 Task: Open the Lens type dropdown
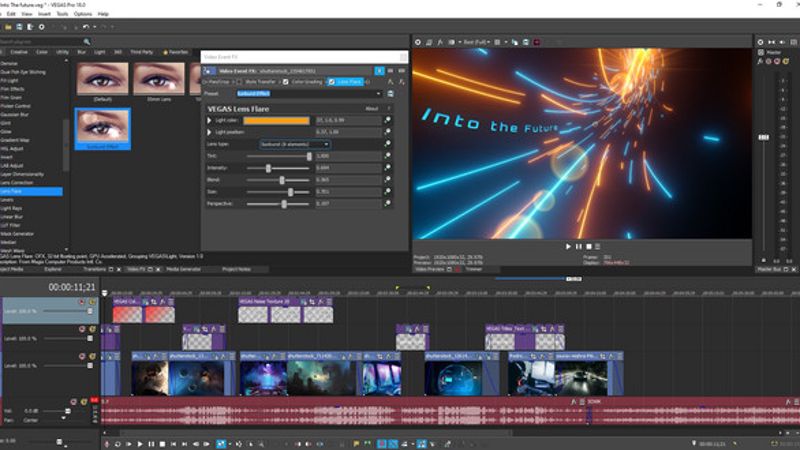click(x=295, y=144)
